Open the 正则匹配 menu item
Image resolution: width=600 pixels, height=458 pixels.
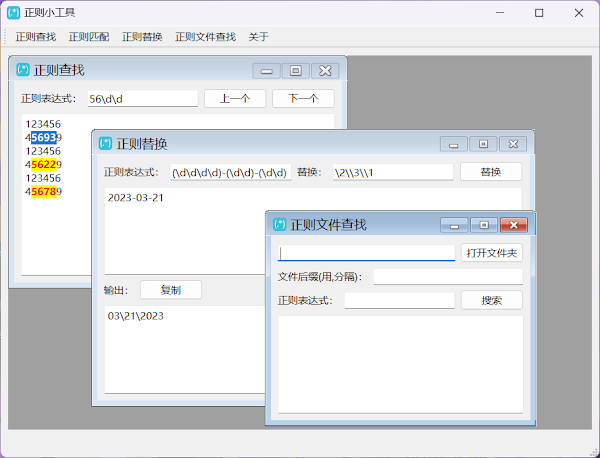89,37
